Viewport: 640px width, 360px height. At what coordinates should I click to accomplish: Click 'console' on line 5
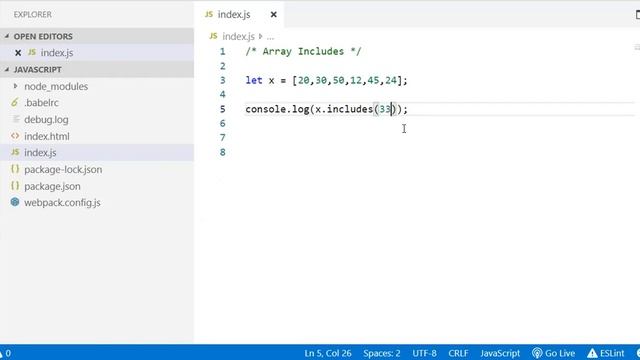click(265, 109)
